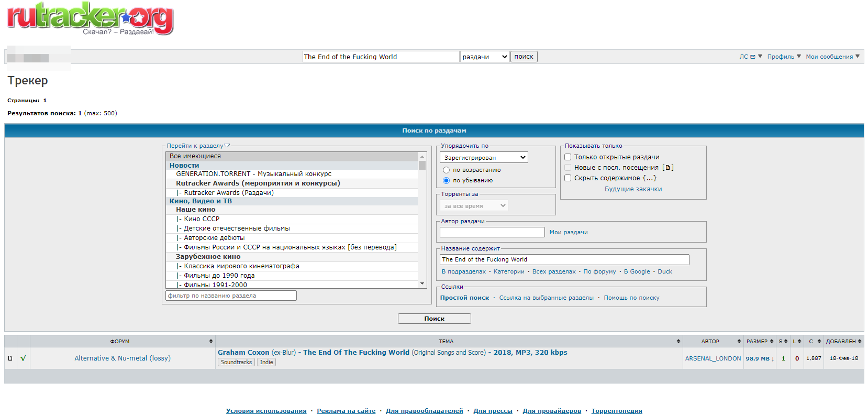
Task: Open the Зарегистрирован sort dropdown
Action: coord(484,158)
